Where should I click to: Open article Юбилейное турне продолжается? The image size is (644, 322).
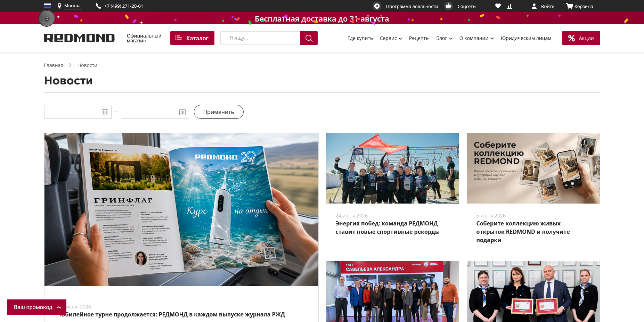click(172, 314)
